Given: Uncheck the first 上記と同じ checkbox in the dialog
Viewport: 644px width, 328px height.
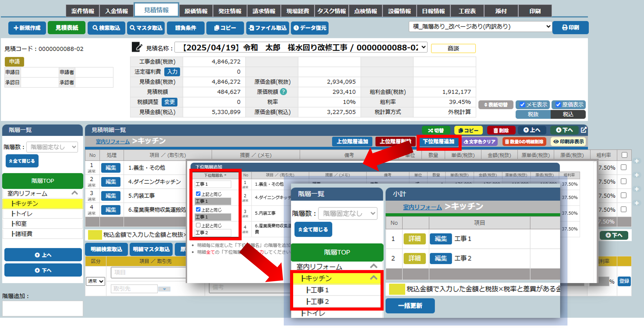Looking at the screenshot, I should click(x=198, y=194).
